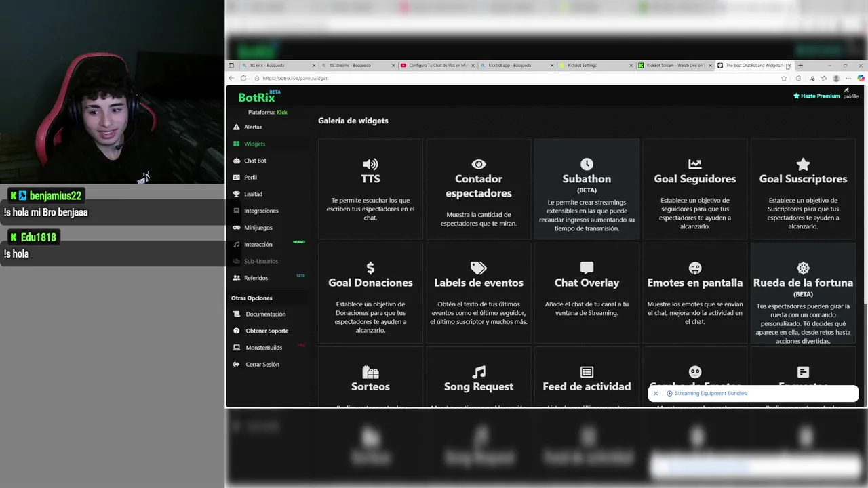Switch to the 'kickbot app - Búsqueda' tab
This screenshot has width=868, height=488.
[516, 66]
